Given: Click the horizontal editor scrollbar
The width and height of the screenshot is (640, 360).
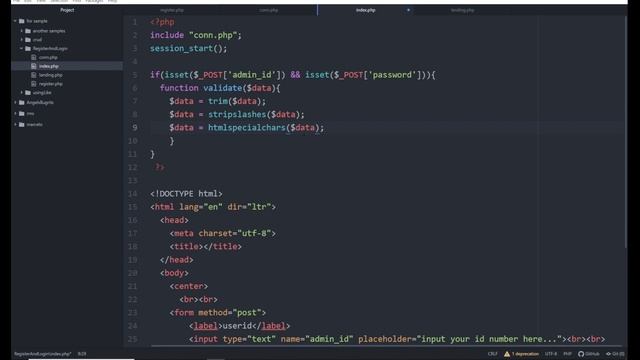Looking at the screenshot, I should point(386,347).
